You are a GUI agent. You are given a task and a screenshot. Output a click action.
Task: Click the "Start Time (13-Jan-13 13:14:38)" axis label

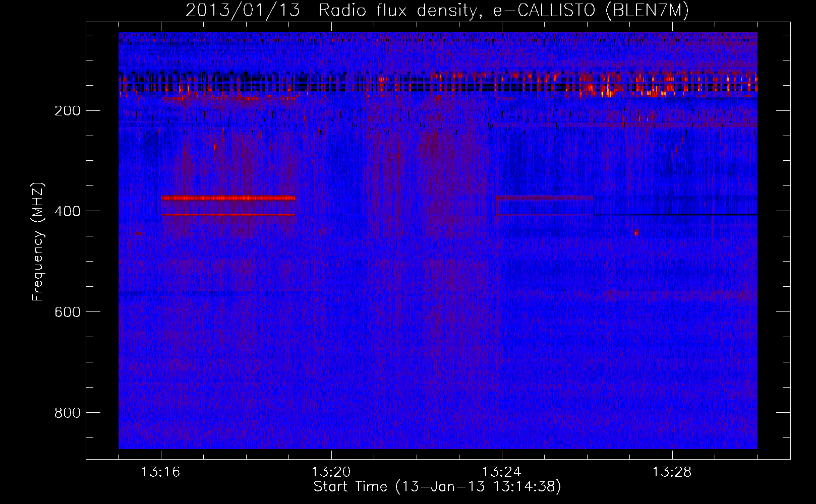coord(437,487)
